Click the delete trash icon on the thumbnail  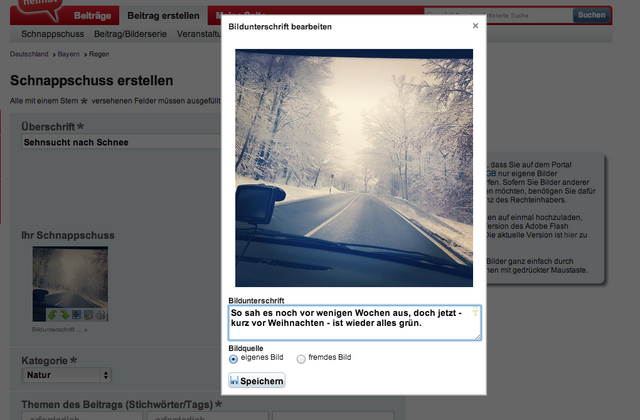[x=100, y=315]
